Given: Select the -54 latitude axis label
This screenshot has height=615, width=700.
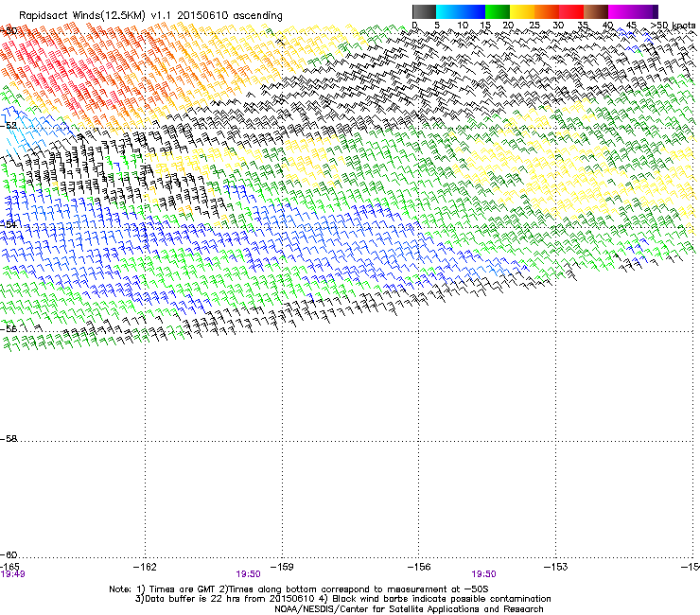Looking at the screenshot, I should [x=8, y=224].
